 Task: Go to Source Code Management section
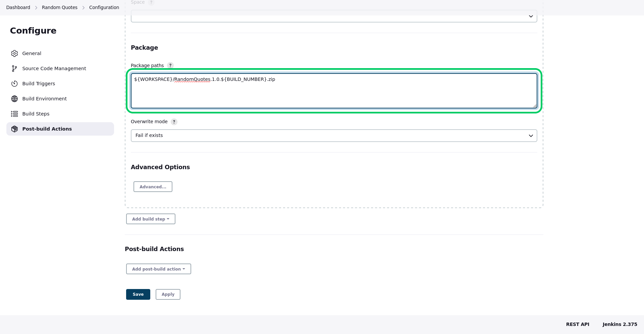[60, 68]
